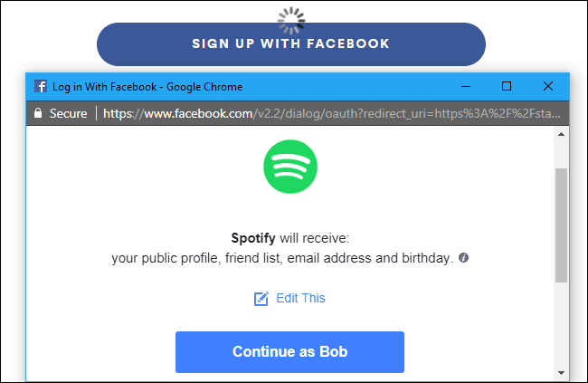
Task: Maximize the Facebook login popup window
Action: point(507,87)
